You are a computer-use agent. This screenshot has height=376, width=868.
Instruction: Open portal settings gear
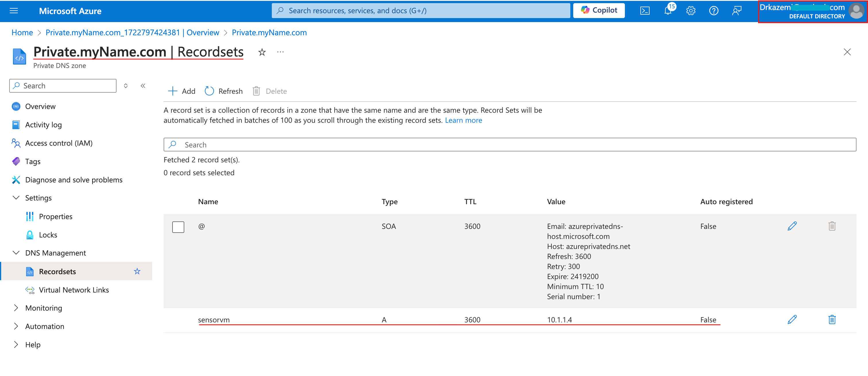click(x=691, y=11)
